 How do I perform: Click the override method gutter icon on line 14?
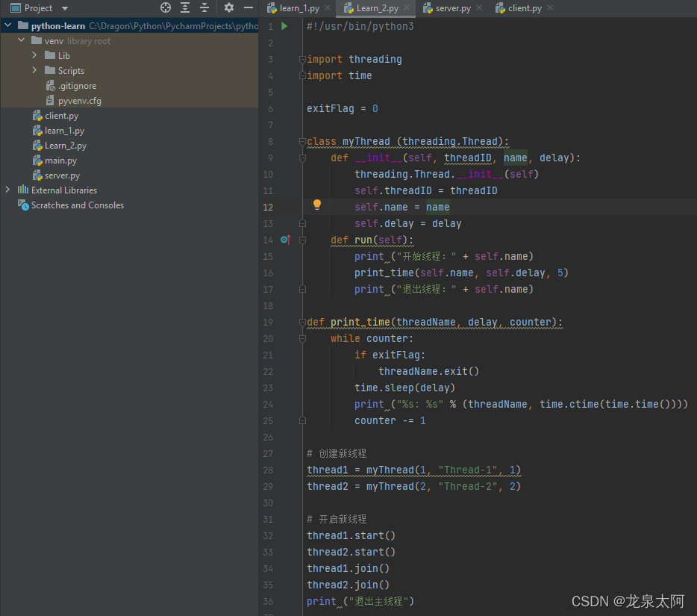tap(285, 240)
